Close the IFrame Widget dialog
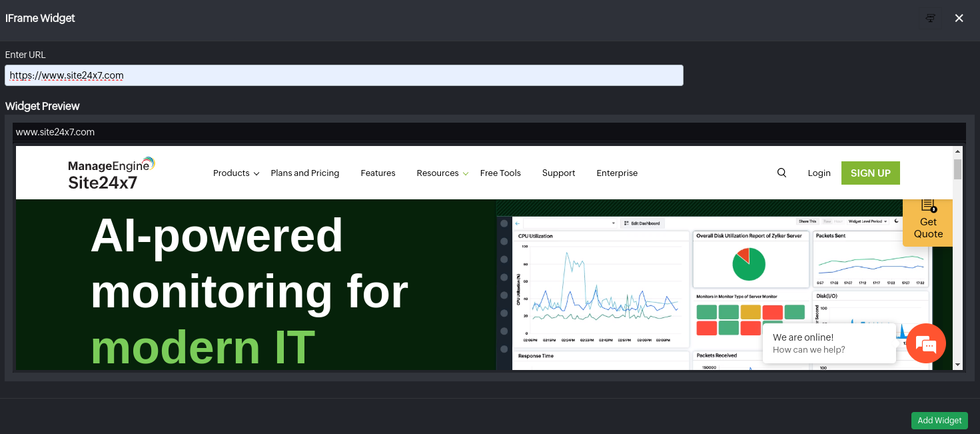 [x=959, y=18]
